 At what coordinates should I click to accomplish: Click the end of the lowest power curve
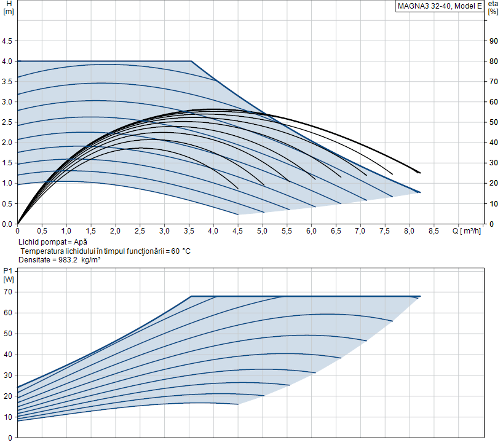238,404
